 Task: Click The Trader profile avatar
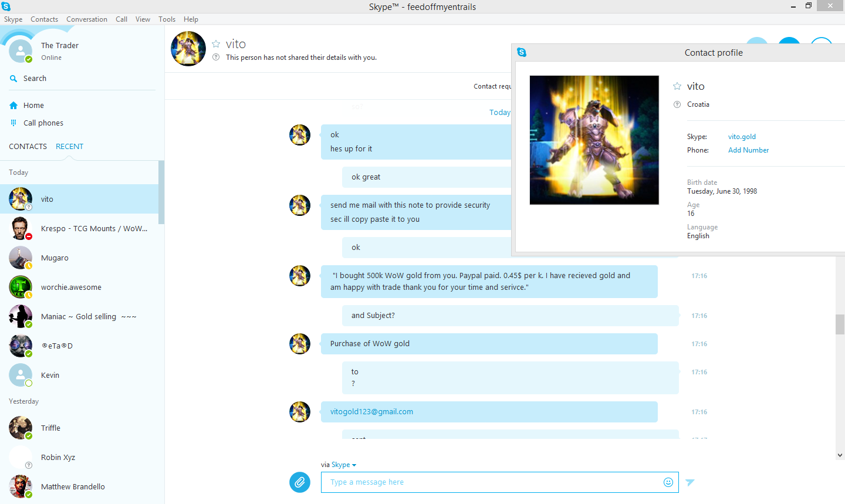pyautogui.click(x=21, y=51)
